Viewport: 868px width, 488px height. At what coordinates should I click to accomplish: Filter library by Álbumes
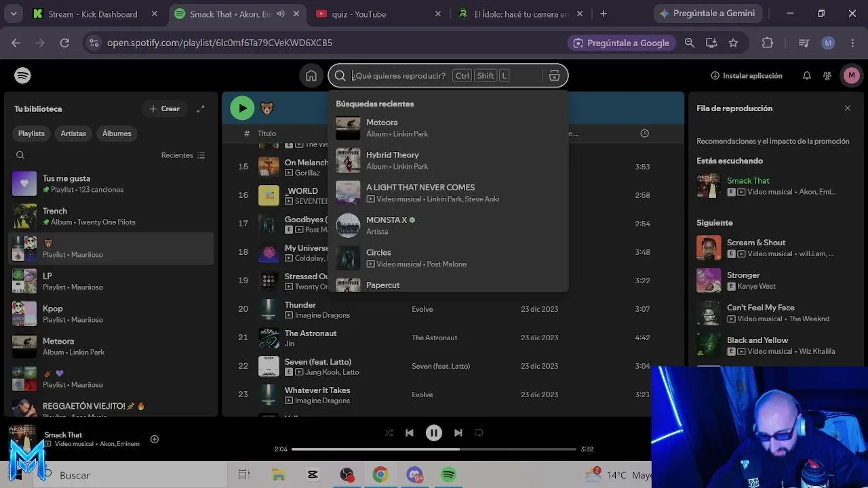tap(117, 134)
